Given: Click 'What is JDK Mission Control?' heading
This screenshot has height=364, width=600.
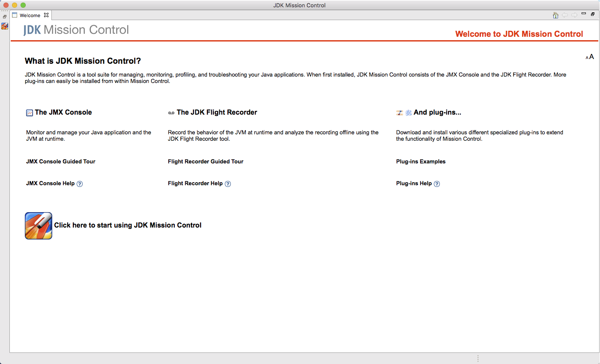Looking at the screenshot, I should tap(83, 61).
